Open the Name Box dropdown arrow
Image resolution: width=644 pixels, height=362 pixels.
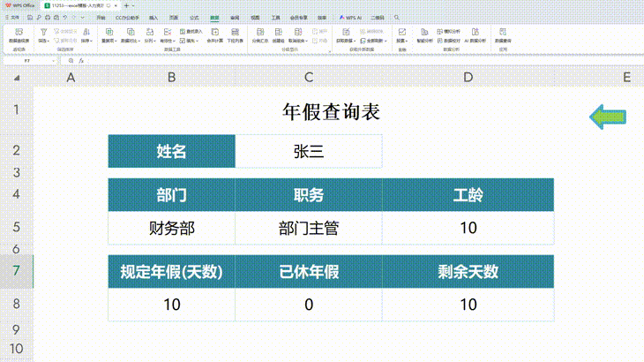tap(54, 61)
